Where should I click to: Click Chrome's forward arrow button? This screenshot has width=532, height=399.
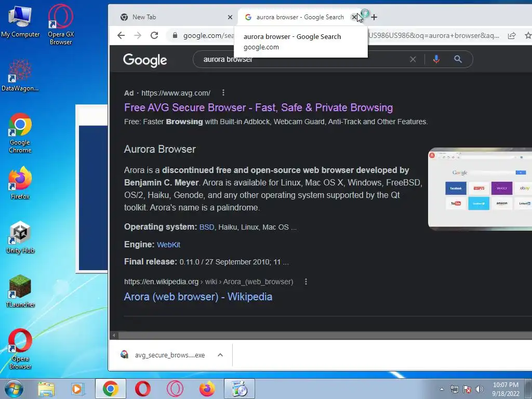click(x=138, y=35)
